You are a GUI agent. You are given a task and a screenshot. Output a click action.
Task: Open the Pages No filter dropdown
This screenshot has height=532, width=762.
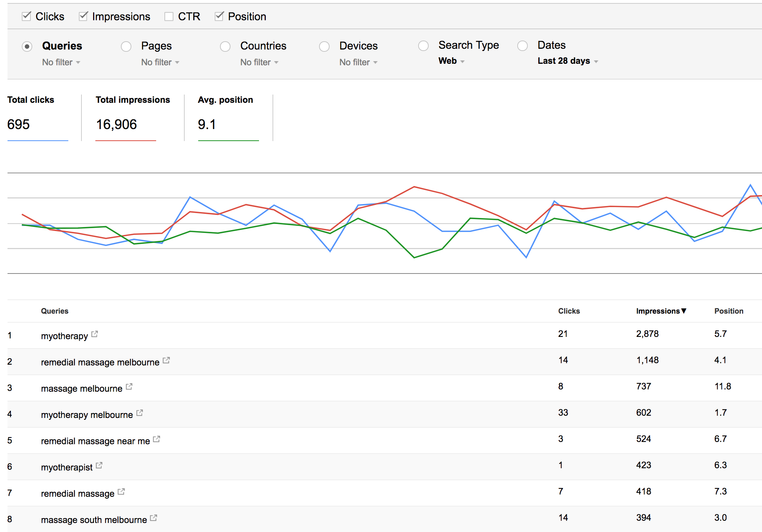tap(160, 62)
